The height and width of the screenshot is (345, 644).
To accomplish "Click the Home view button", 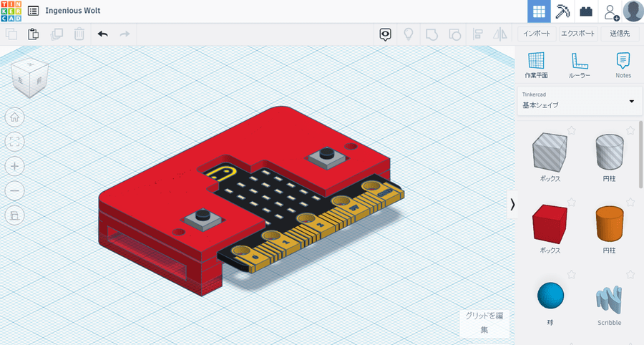I will [x=14, y=117].
